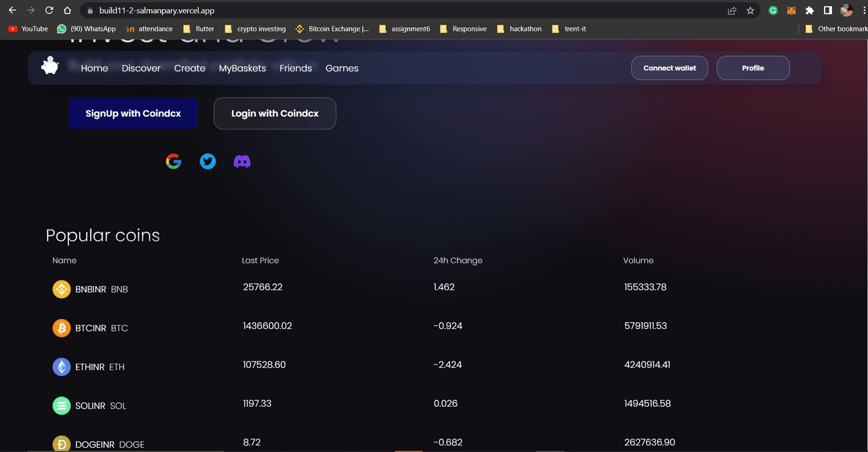Click SOL 24h change 0.026
The image size is (868, 452).
(445, 403)
